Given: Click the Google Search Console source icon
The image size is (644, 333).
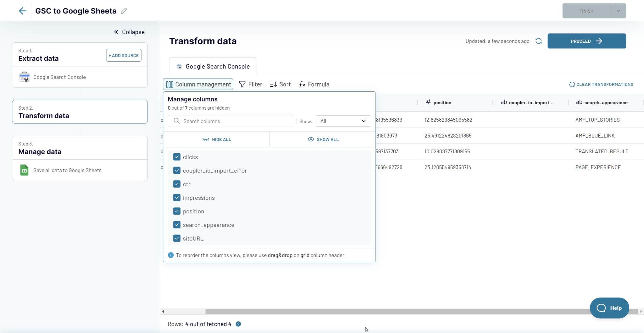Looking at the screenshot, I should click(x=24, y=77).
